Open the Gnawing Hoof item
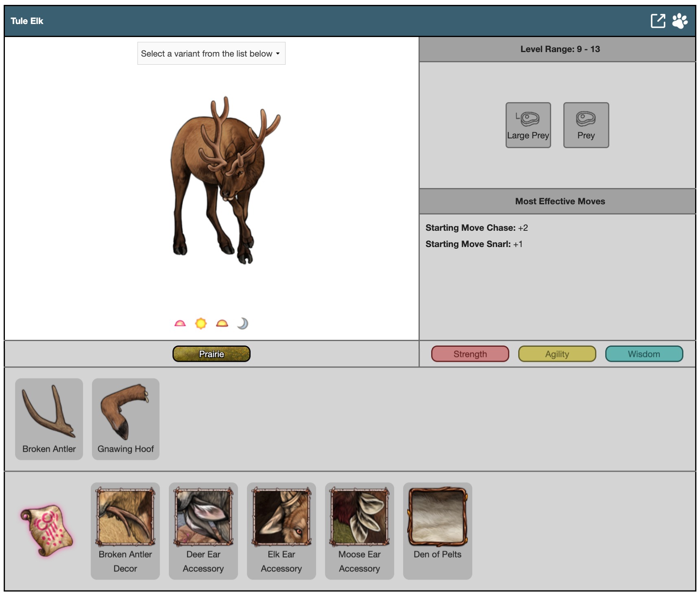Image resolution: width=700 pixels, height=595 pixels. [126, 419]
